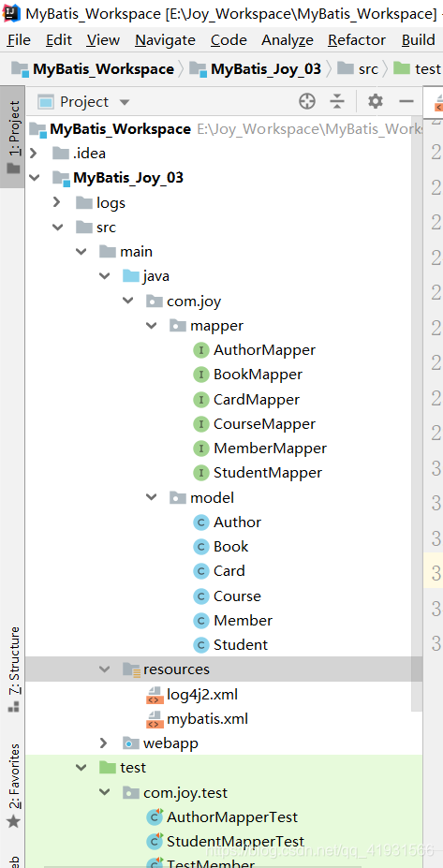The width and height of the screenshot is (443, 868).
Task: Click the AuthorMapper interface icon
Action: pos(200,350)
